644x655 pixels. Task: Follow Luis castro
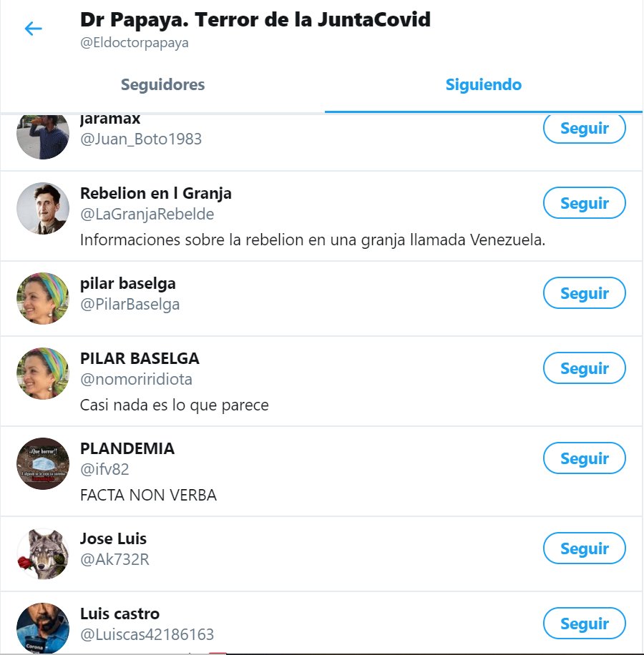[x=584, y=624]
